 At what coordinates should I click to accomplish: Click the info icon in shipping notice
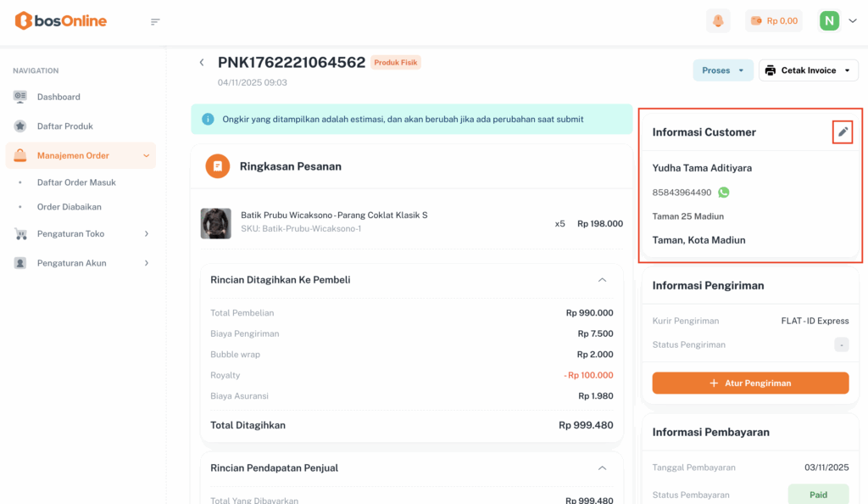click(208, 119)
